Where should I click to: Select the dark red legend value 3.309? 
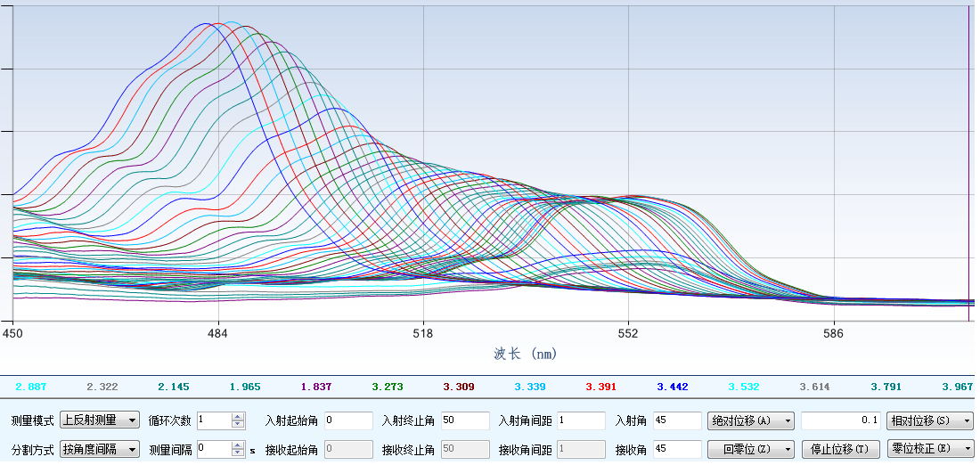pyautogui.click(x=458, y=387)
